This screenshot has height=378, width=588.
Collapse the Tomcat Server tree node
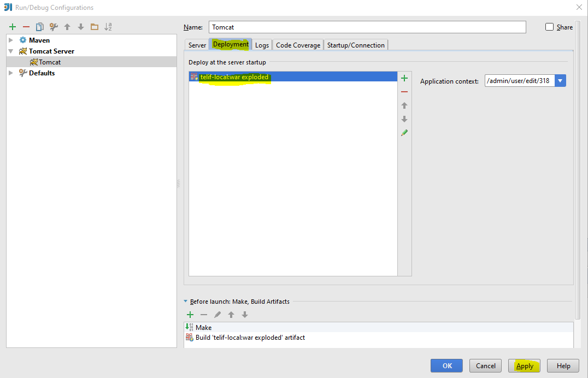(x=11, y=51)
